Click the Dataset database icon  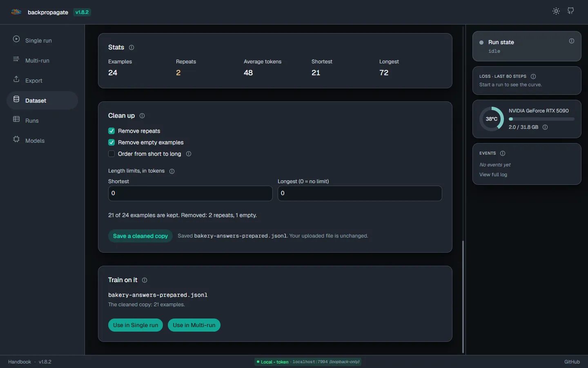(16, 99)
